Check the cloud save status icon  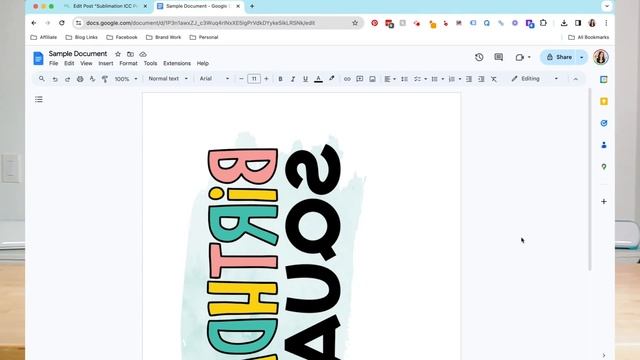click(x=143, y=54)
